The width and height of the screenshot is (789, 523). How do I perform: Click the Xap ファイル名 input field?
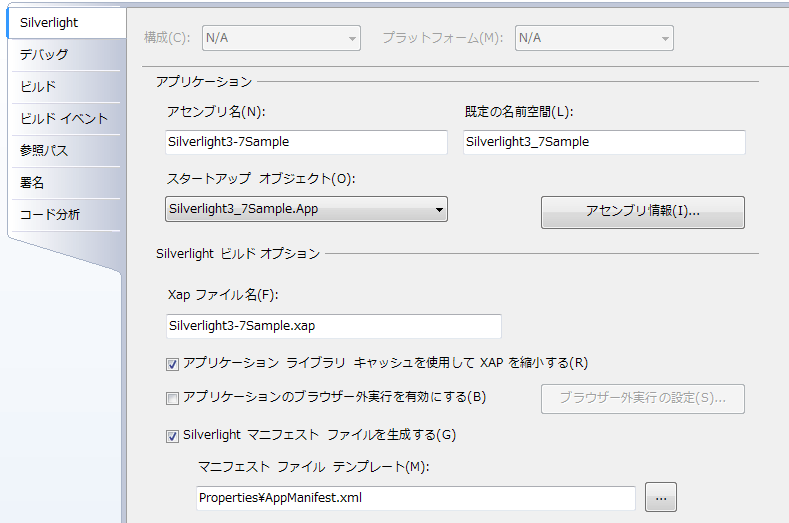click(x=334, y=326)
